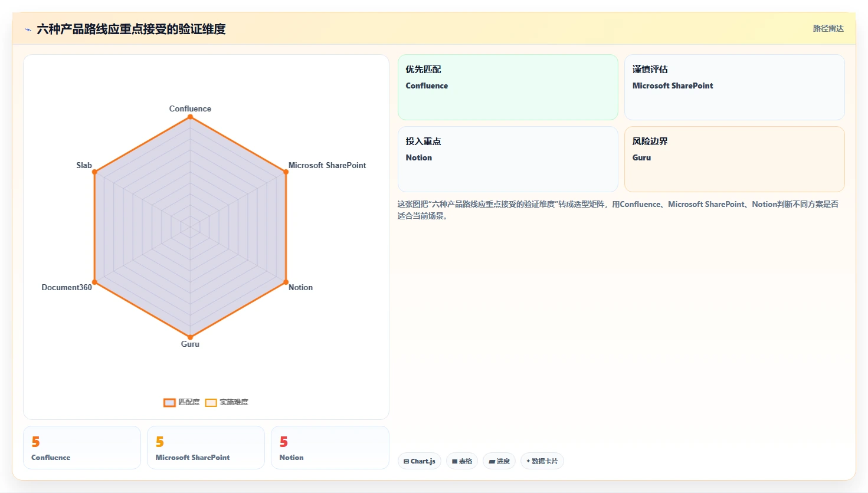The height and width of the screenshot is (493, 868).
Task: Toggle the 实施难度 legend entry
Action: click(x=227, y=402)
